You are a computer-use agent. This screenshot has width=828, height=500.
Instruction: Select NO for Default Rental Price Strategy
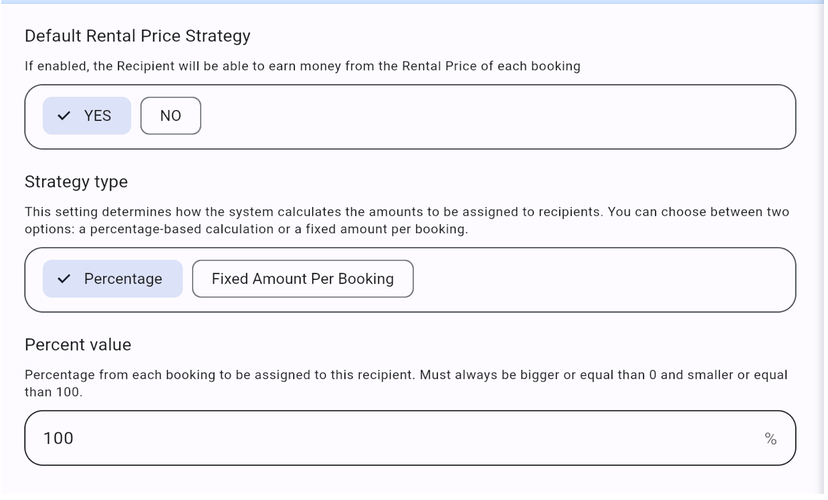(170, 116)
